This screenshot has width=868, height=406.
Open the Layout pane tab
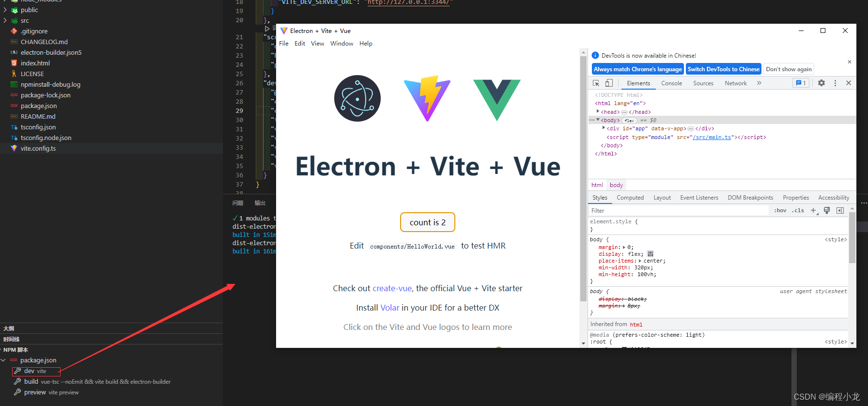click(662, 198)
